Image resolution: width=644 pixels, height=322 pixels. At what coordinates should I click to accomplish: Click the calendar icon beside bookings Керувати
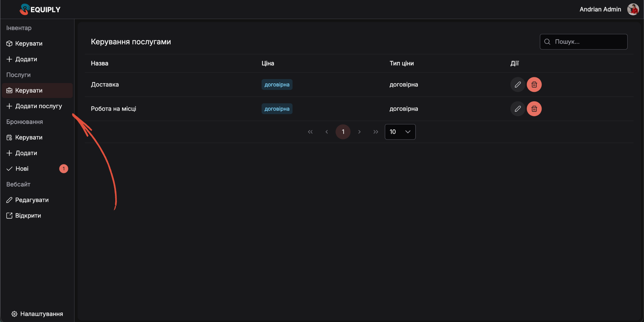click(x=9, y=137)
